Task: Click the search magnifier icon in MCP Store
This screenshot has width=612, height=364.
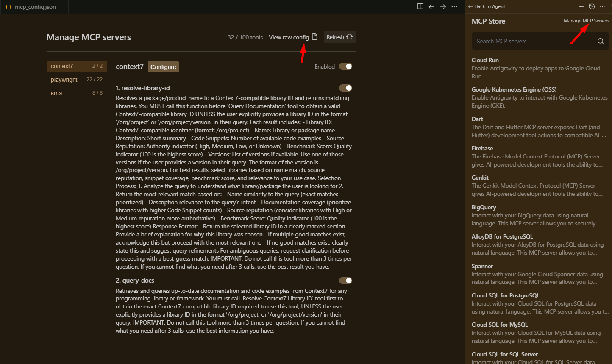Action: [601, 41]
